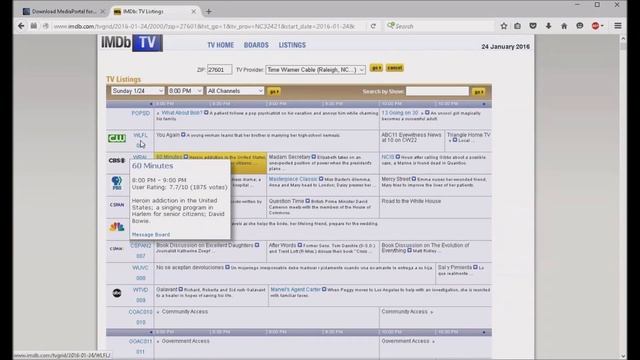Click the PBS network logo
640x360 pixels.
[x=117, y=183]
